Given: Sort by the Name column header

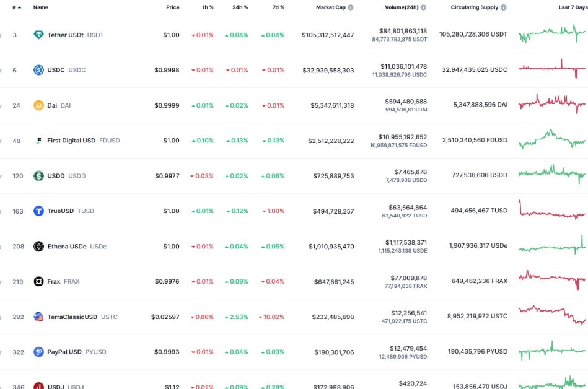Looking at the screenshot, I should tap(41, 7).
